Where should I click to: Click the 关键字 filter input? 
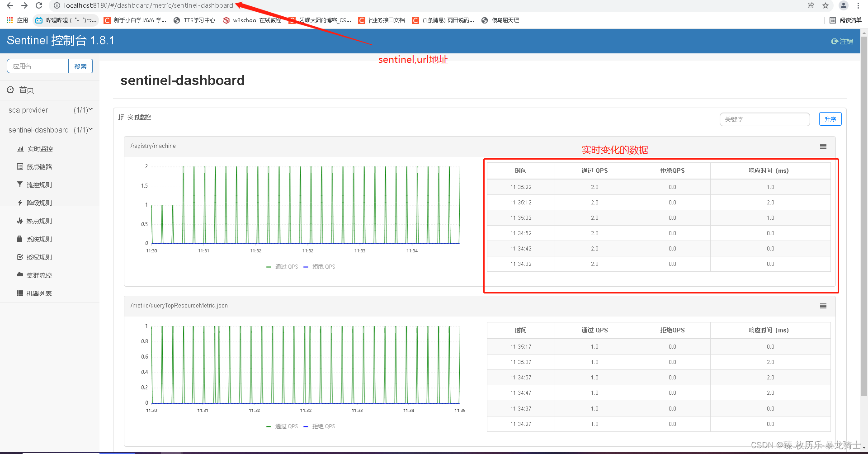click(764, 119)
